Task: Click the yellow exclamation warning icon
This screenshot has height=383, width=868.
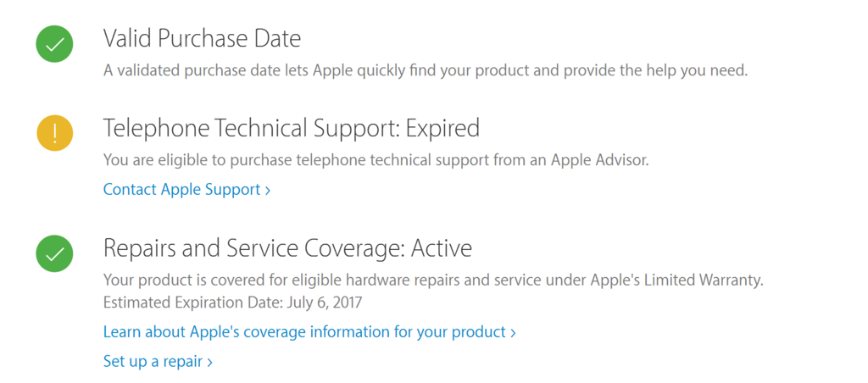Action: pos(55,133)
